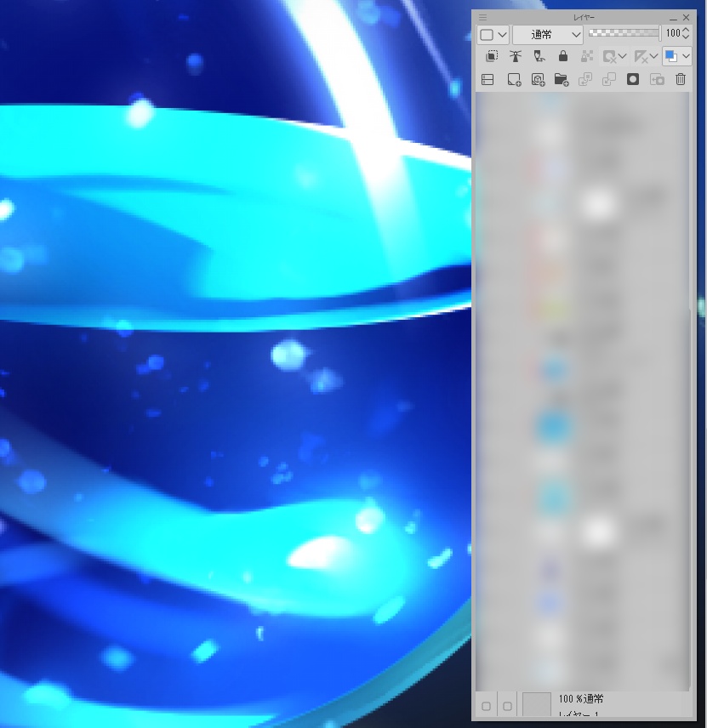Close the レイヤー palette
707x728 pixels.
click(686, 17)
